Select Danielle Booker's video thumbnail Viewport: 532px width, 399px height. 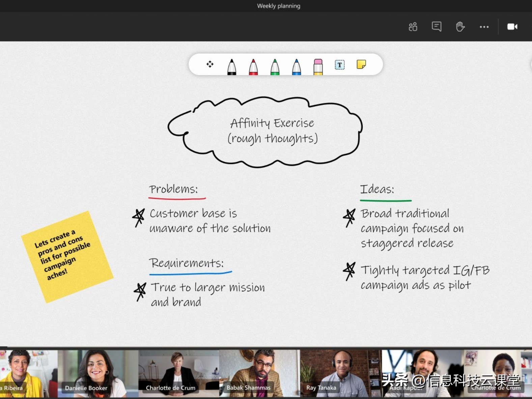[x=98, y=373]
